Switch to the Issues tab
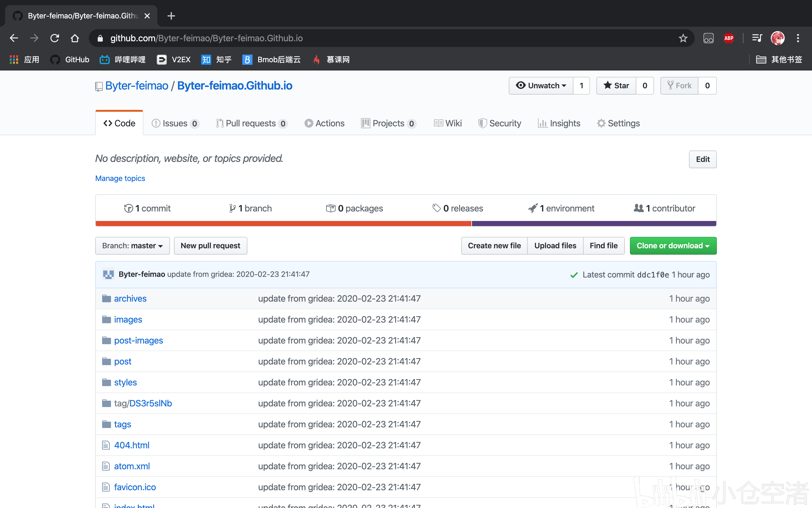 coord(175,123)
